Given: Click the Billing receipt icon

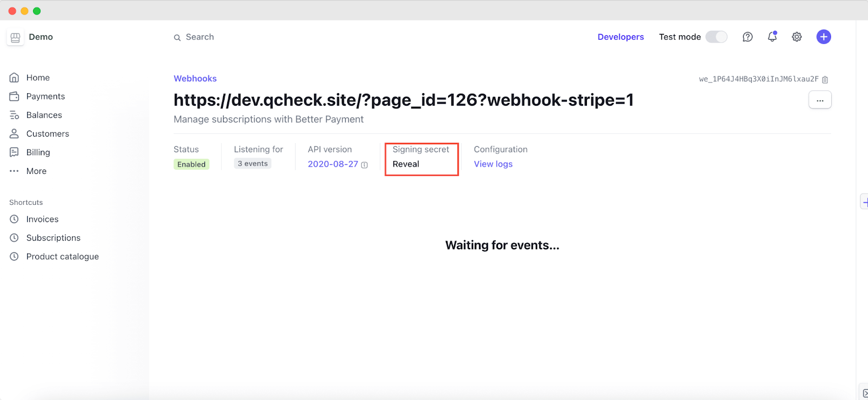Looking at the screenshot, I should click(15, 152).
